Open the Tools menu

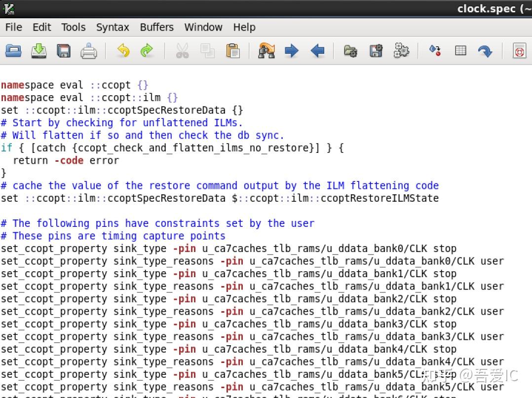point(74,27)
